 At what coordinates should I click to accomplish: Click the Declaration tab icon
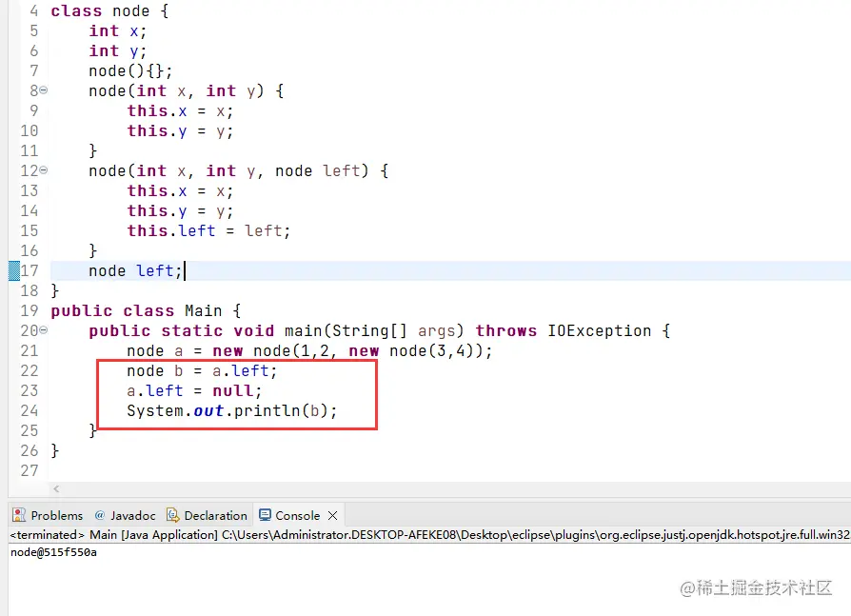[172, 514]
